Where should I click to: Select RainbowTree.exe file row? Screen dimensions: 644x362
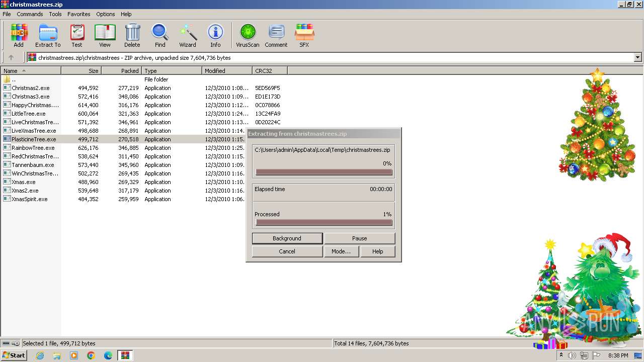[x=124, y=148]
